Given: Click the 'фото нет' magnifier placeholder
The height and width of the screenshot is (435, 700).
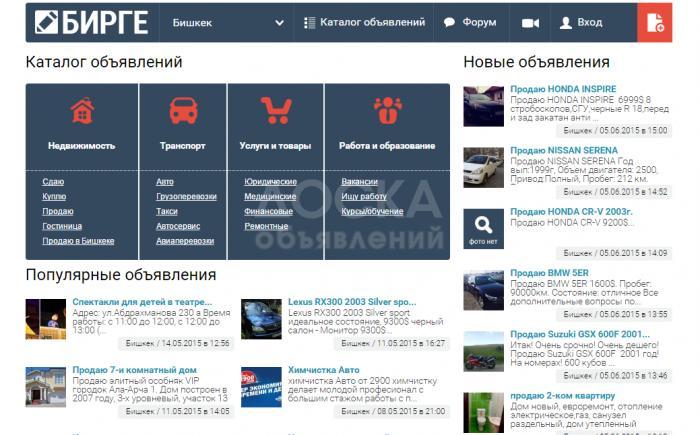Looking at the screenshot, I should pyautogui.click(x=483, y=227).
